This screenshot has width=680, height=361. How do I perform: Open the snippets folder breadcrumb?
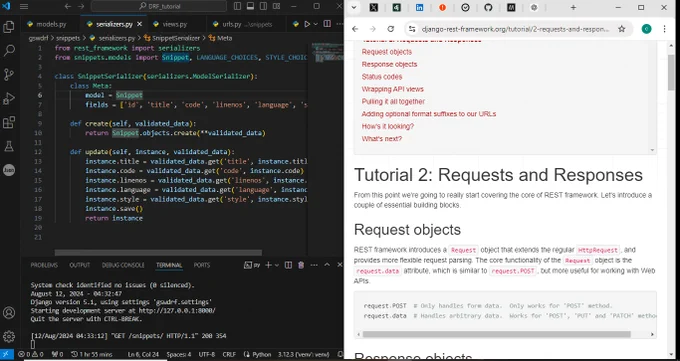[x=69, y=38]
